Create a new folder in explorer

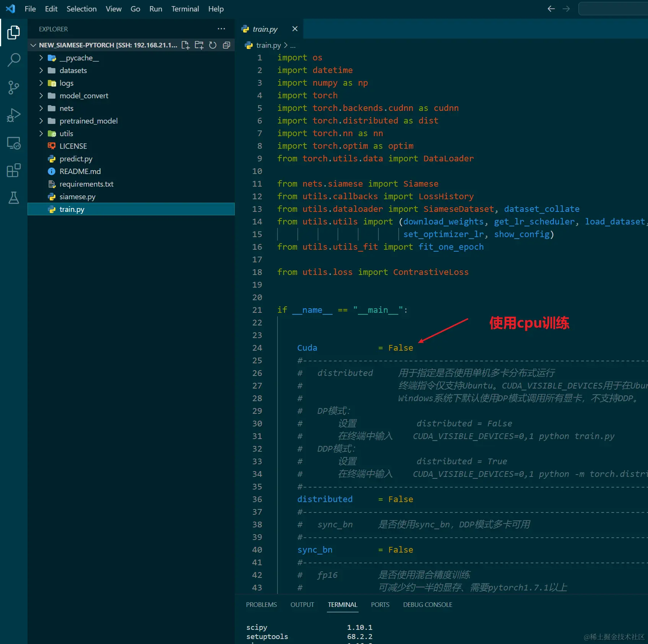pyautogui.click(x=199, y=45)
